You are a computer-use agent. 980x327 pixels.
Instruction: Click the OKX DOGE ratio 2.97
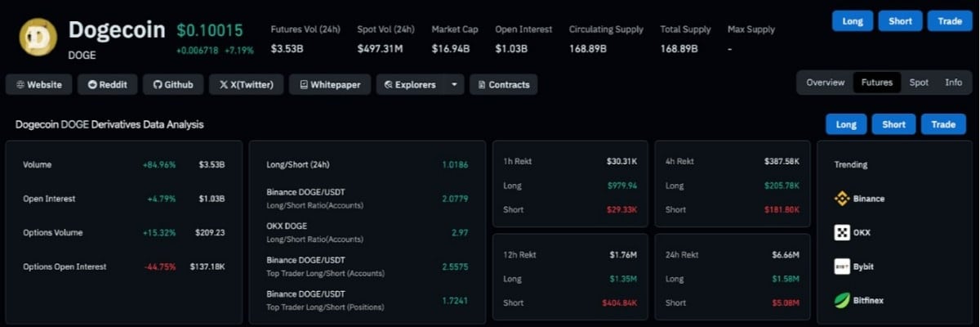461,233
